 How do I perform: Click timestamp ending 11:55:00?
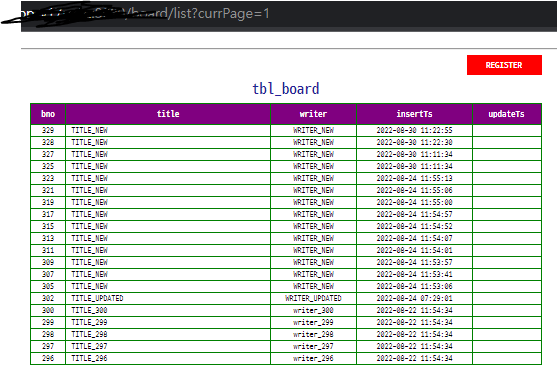pos(415,203)
